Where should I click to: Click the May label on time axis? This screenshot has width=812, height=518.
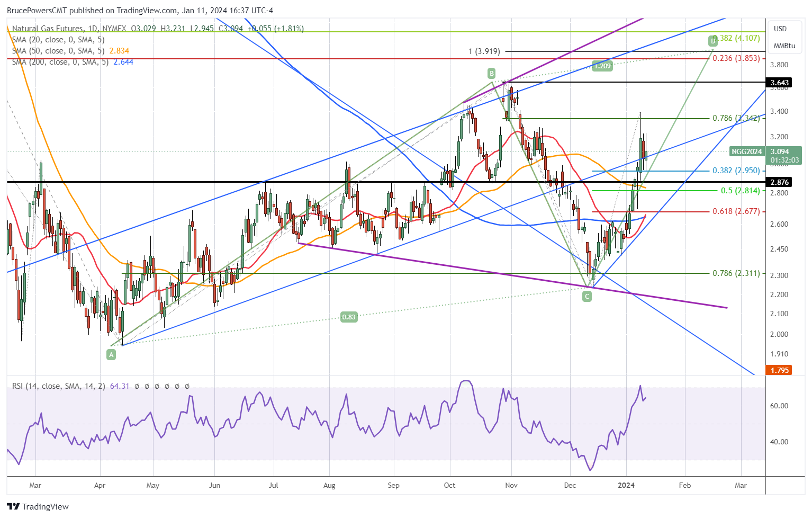[152, 485]
